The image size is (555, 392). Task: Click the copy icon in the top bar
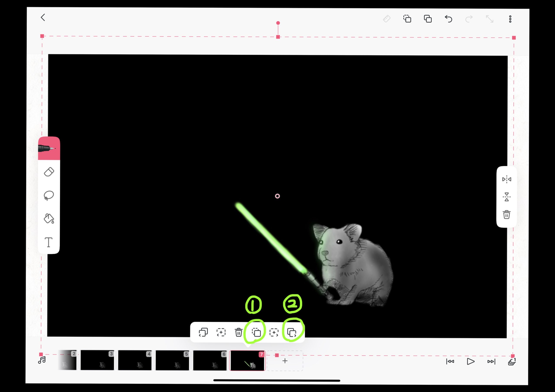coord(407,19)
